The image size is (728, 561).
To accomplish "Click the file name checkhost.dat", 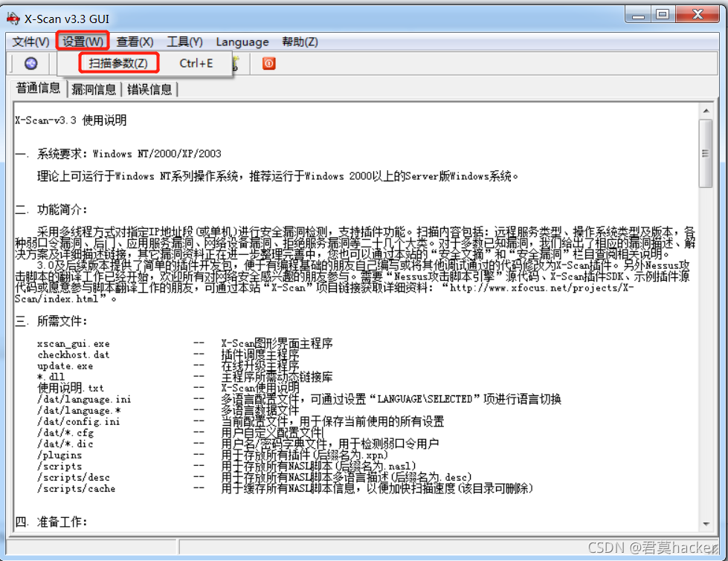I will 74,355.
